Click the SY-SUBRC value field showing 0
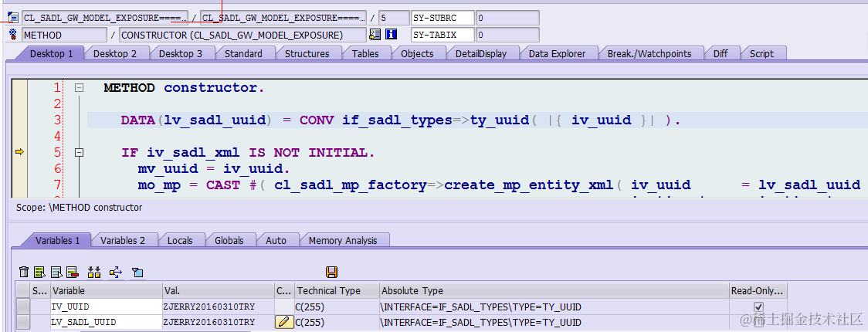This screenshot has width=868, height=332. click(x=507, y=19)
